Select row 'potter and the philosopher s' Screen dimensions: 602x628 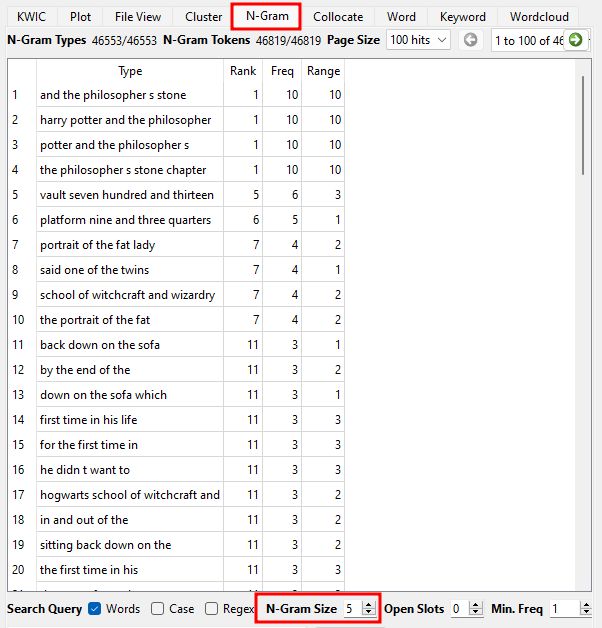coord(176,145)
